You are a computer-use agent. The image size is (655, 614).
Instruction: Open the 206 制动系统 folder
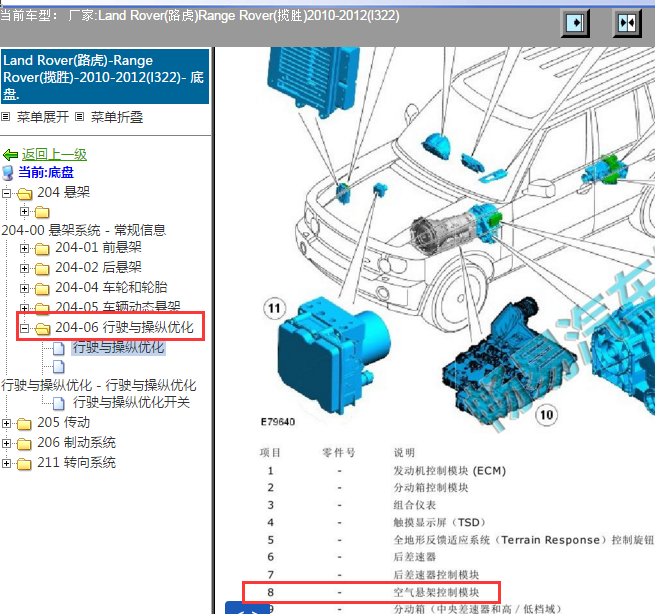(76, 442)
